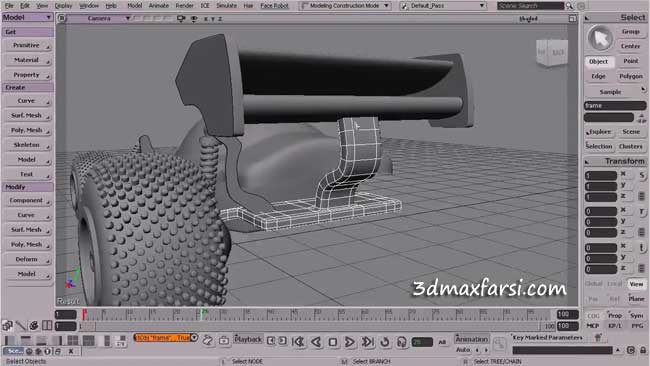This screenshot has width=650, height=366.
Task: Play forward triangle button
Action: pos(349,342)
